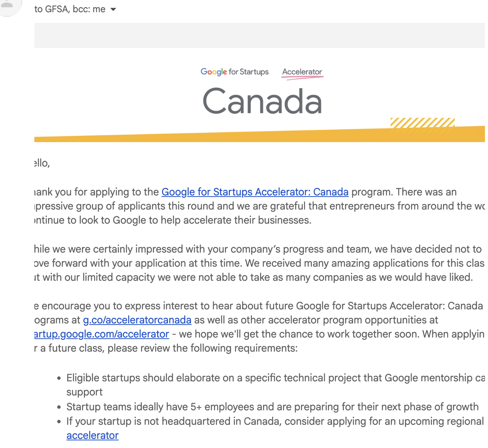Click the gray bar above the banner
Screen dimensions: 488x448
[259, 35]
